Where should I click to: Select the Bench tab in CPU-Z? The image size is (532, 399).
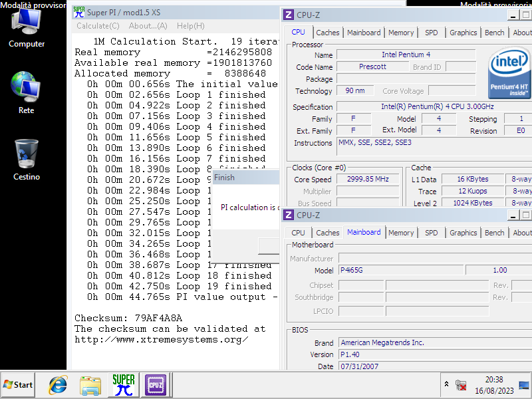click(x=494, y=32)
